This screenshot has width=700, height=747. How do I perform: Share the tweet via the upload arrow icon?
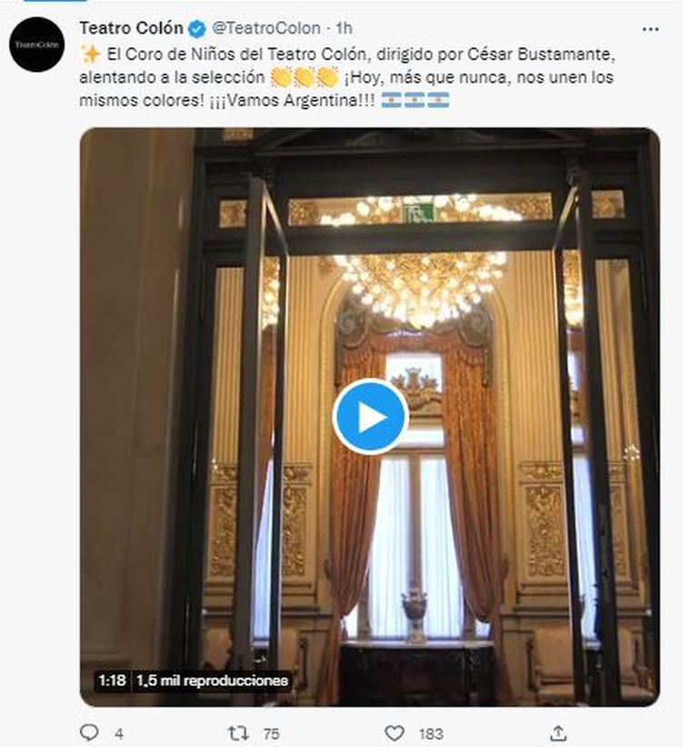pyautogui.click(x=558, y=732)
